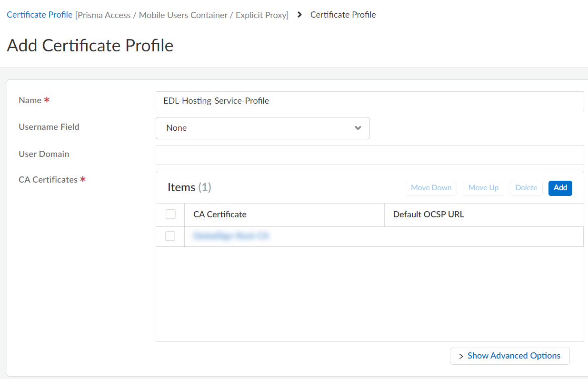Click the Add Certificate Profile page heading
This screenshot has height=379, width=588.
tap(90, 46)
